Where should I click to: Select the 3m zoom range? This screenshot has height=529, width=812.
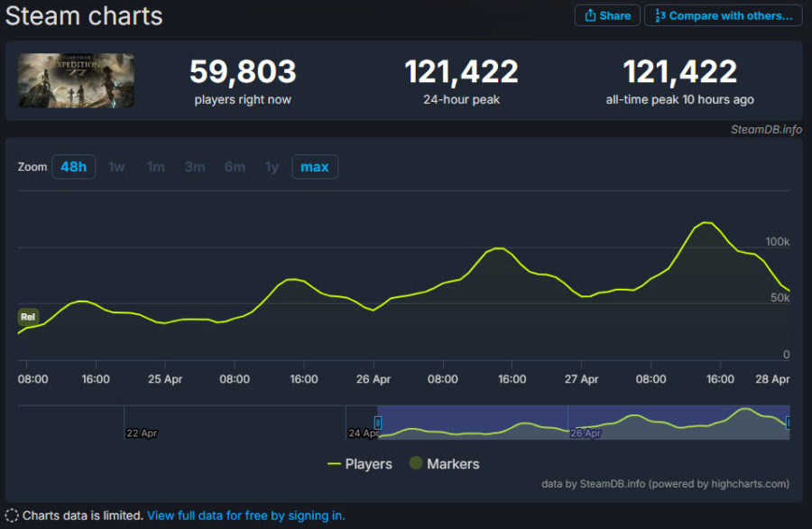tap(195, 167)
